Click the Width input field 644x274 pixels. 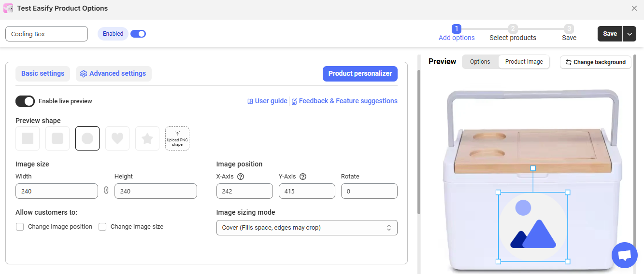click(57, 191)
